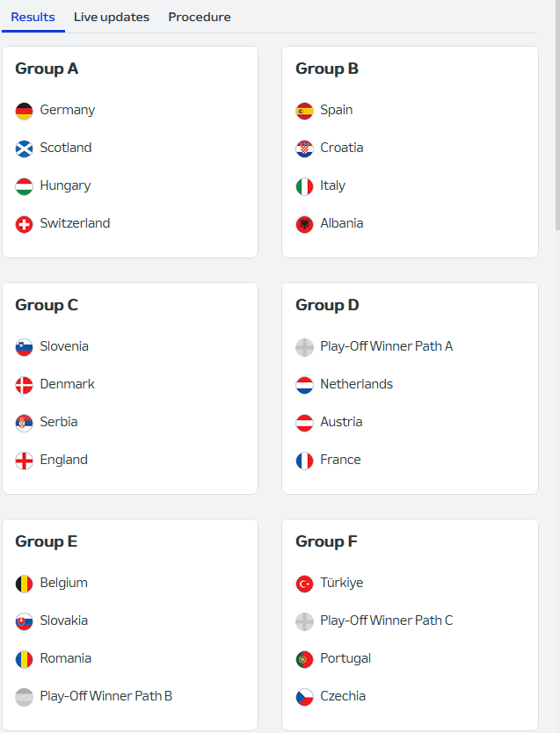Screen dimensions: 560x733
Task: Click the Portugal flag icon
Action: click(x=304, y=657)
